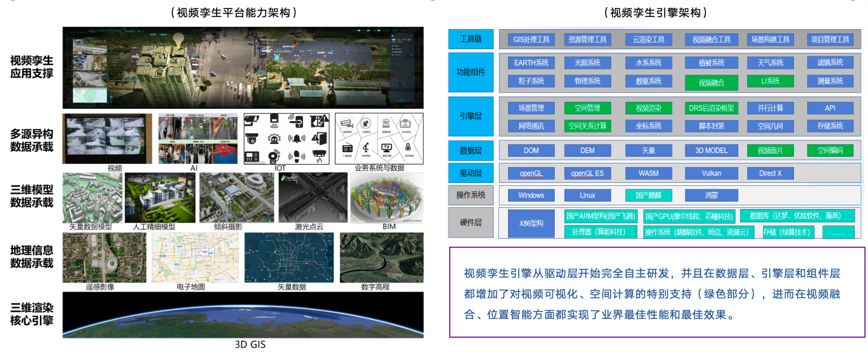Screen dimensions: 868x356
Task: Click the DRS后渲染框架 box
Action: click(711, 108)
